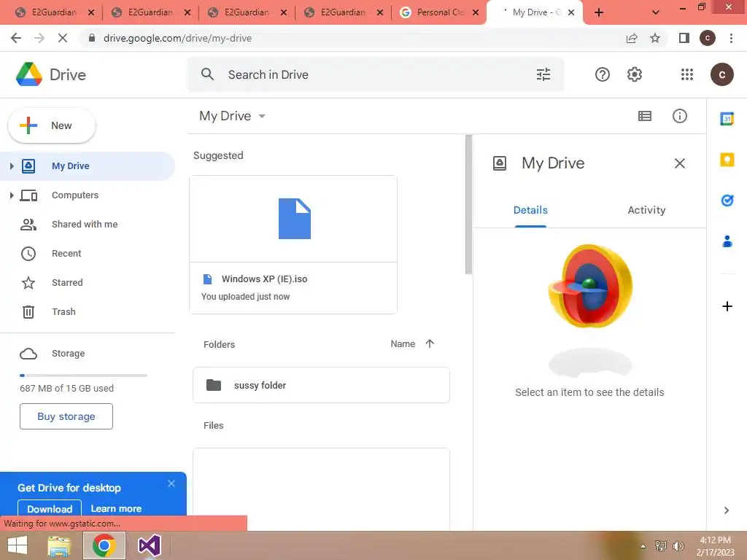Open Google account avatar in Drive header

pos(721,74)
